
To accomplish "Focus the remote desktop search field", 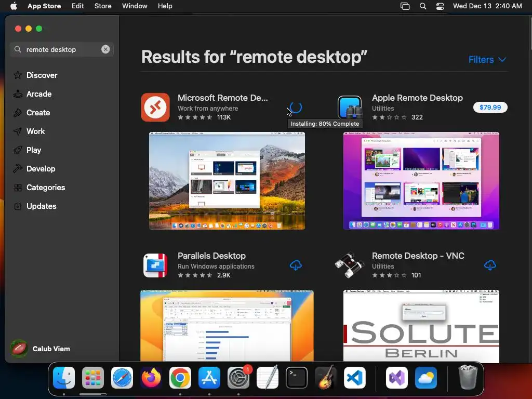I will coord(62,49).
